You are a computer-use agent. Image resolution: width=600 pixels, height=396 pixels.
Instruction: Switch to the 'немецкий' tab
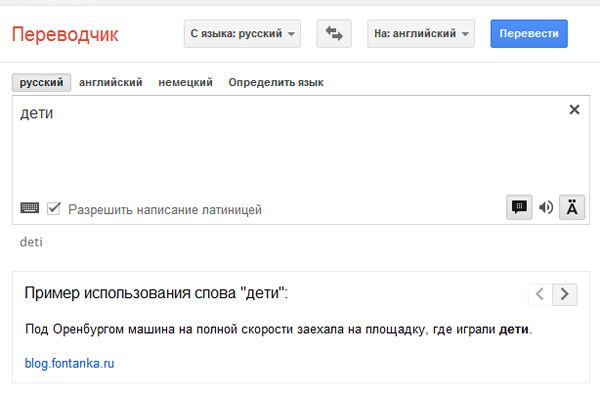[x=185, y=82]
